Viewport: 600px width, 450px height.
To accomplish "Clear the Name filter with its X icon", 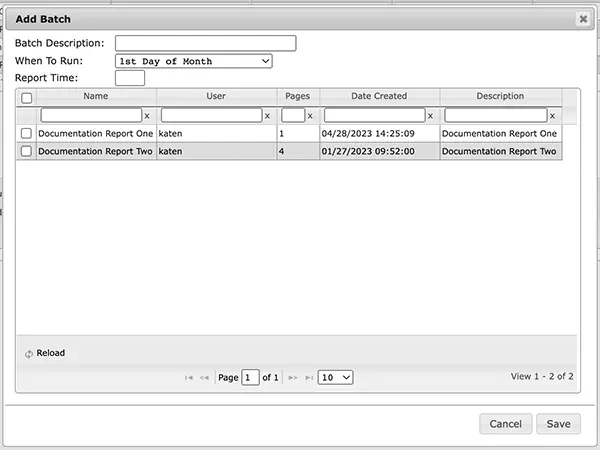I will tap(147, 116).
